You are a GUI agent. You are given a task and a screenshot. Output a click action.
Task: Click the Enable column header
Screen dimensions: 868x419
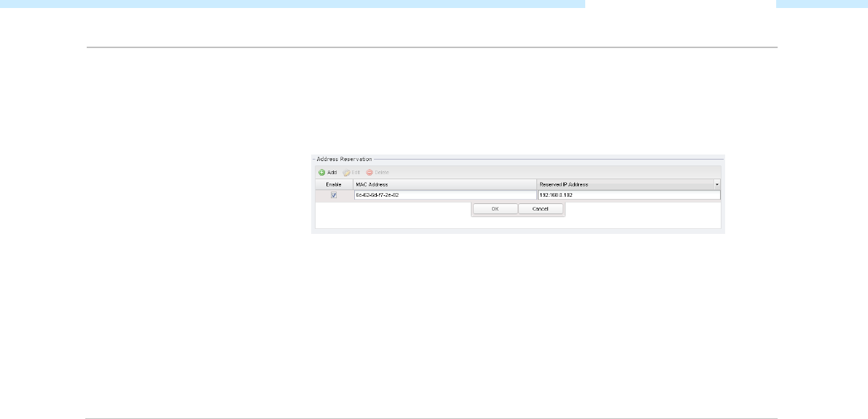point(334,184)
